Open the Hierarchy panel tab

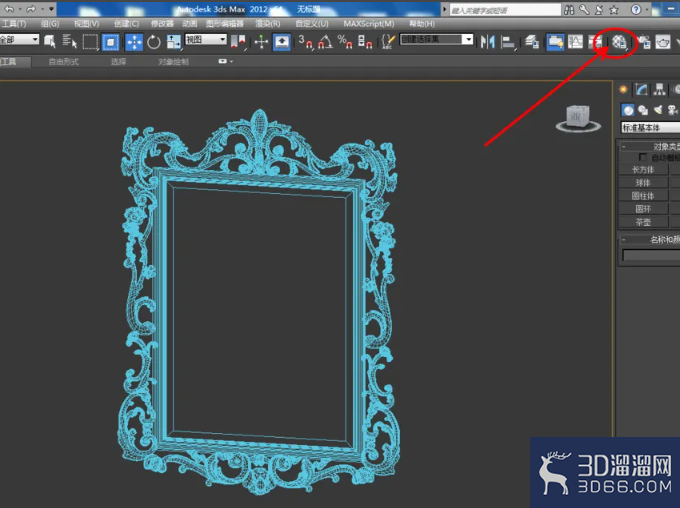(660, 90)
